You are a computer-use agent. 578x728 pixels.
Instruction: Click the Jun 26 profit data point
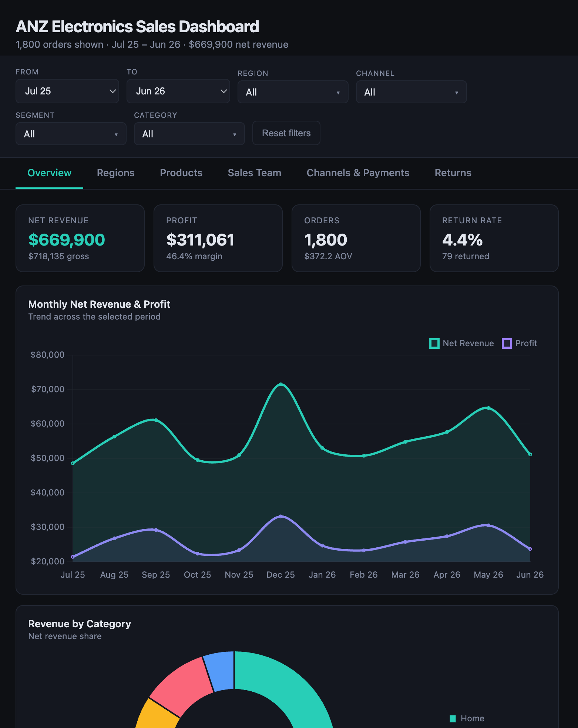530,549
